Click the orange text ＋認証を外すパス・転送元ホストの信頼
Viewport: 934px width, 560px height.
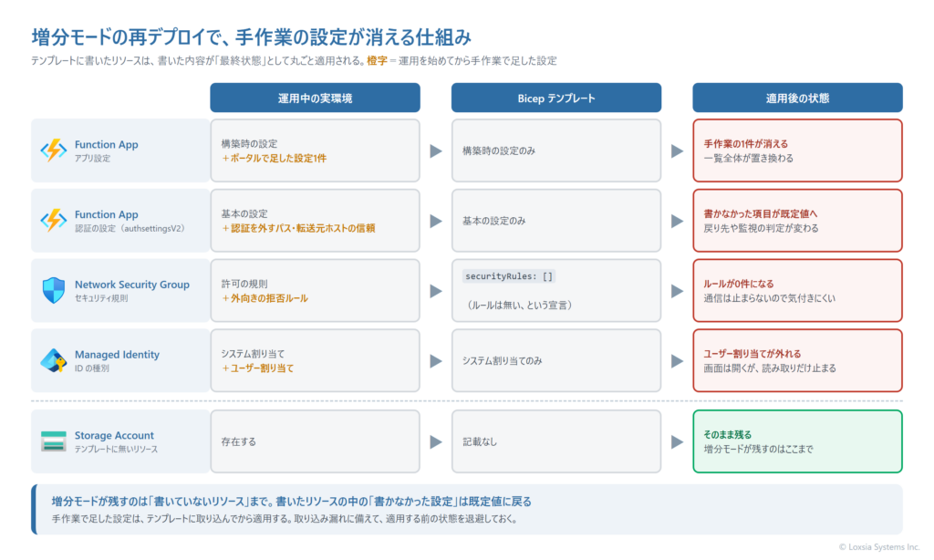[298, 228]
